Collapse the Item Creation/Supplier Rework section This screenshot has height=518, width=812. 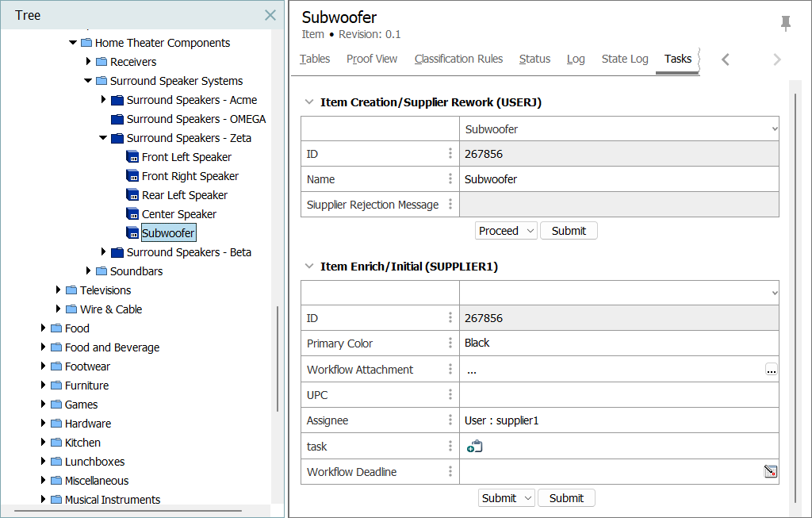pyautogui.click(x=308, y=102)
